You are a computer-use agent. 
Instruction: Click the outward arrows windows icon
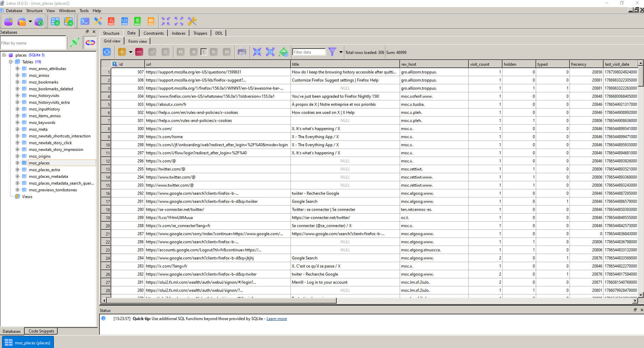pyautogui.click(x=179, y=22)
